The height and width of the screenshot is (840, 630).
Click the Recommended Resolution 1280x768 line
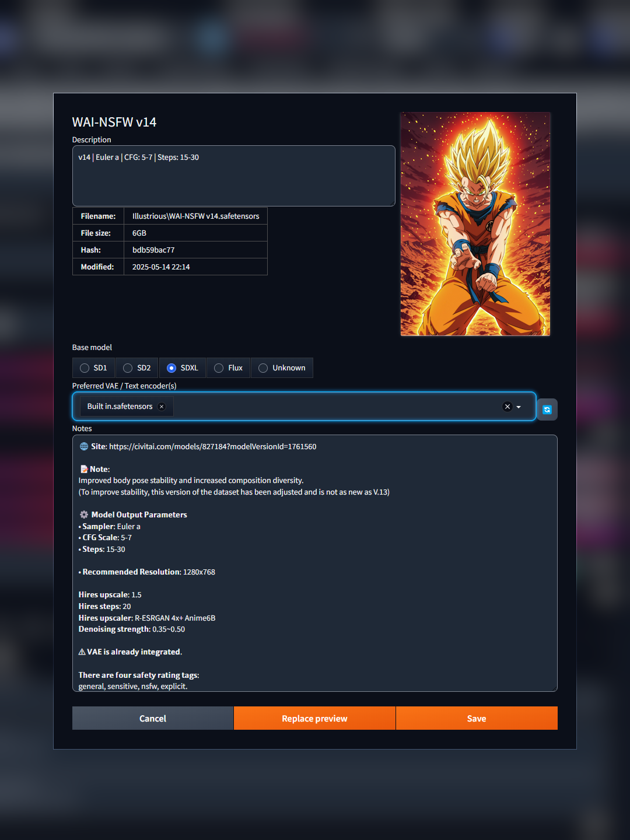pyautogui.click(x=147, y=572)
